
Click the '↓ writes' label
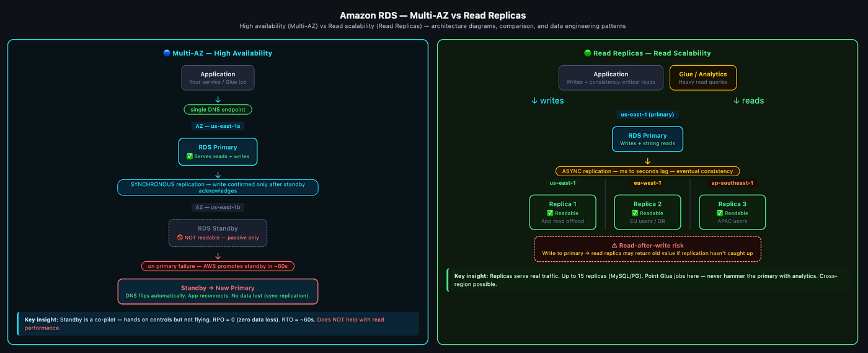[547, 101]
